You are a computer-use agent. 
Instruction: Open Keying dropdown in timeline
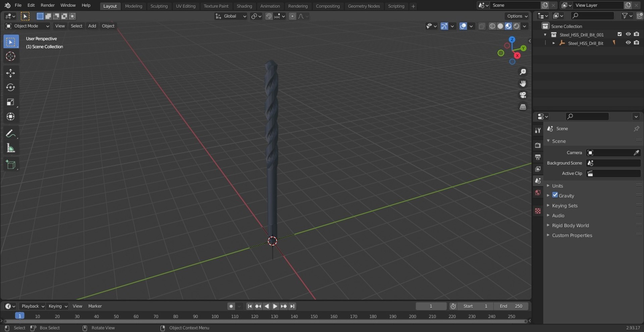click(58, 306)
